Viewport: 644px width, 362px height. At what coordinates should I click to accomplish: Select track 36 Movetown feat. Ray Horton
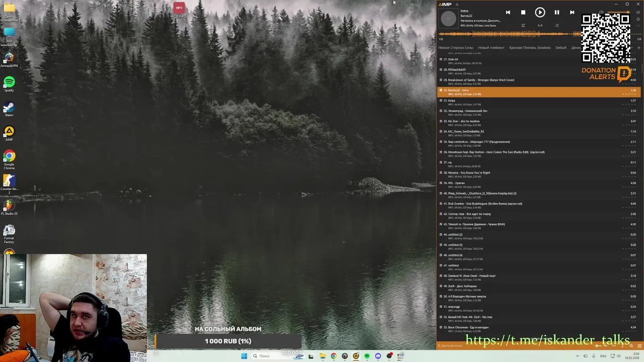(x=538, y=154)
